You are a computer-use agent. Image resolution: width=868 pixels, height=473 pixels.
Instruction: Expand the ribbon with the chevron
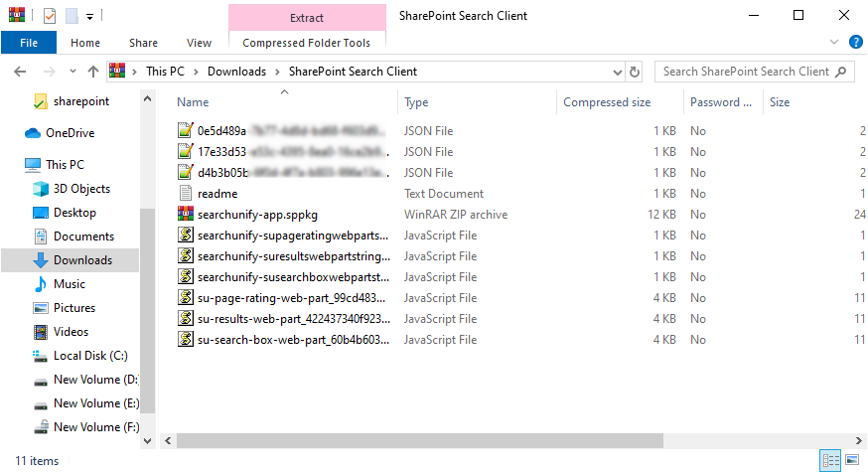pyautogui.click(x=834, y=42)
